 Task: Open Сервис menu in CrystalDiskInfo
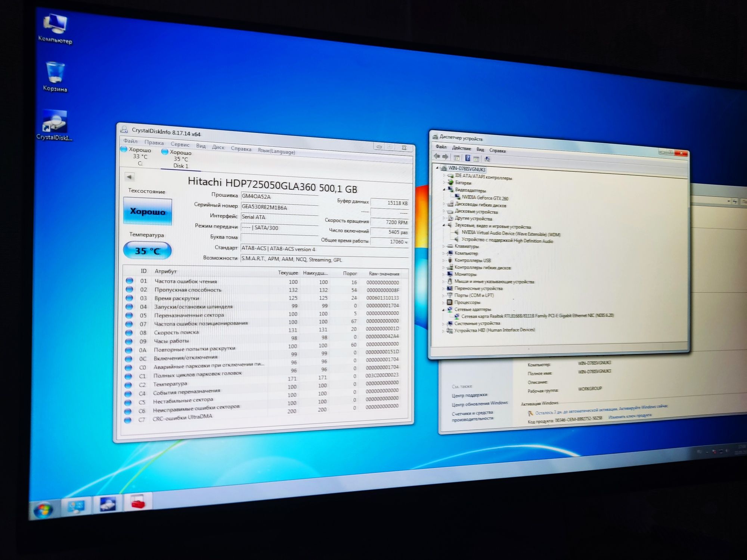(x=180, y=144)
